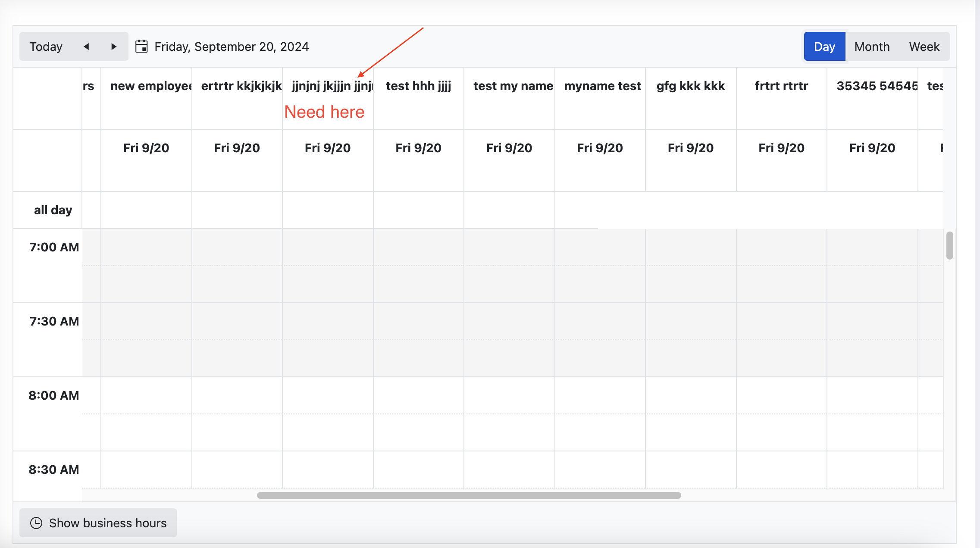Click the next day arrow
This screenshot has height=548, width=980.
(114, 47)
